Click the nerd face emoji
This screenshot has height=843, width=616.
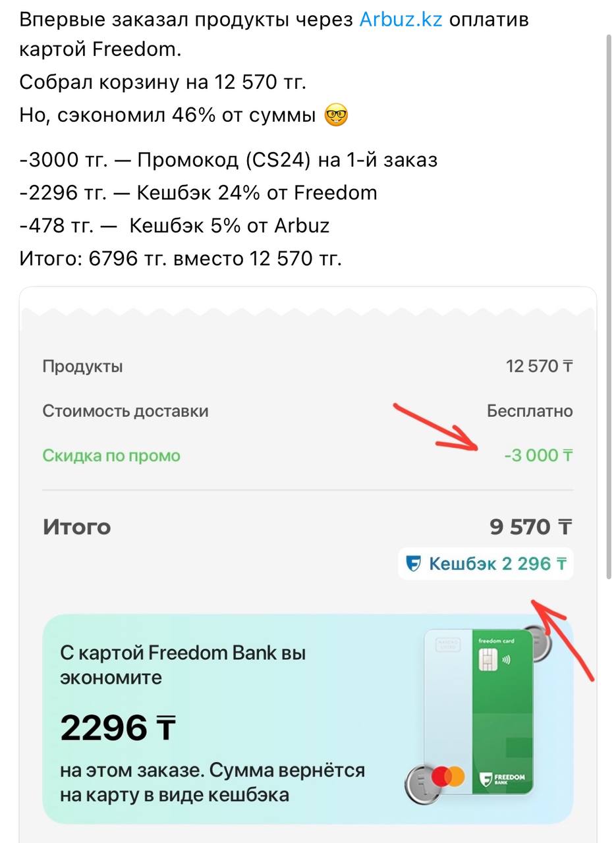pos(336,116)
